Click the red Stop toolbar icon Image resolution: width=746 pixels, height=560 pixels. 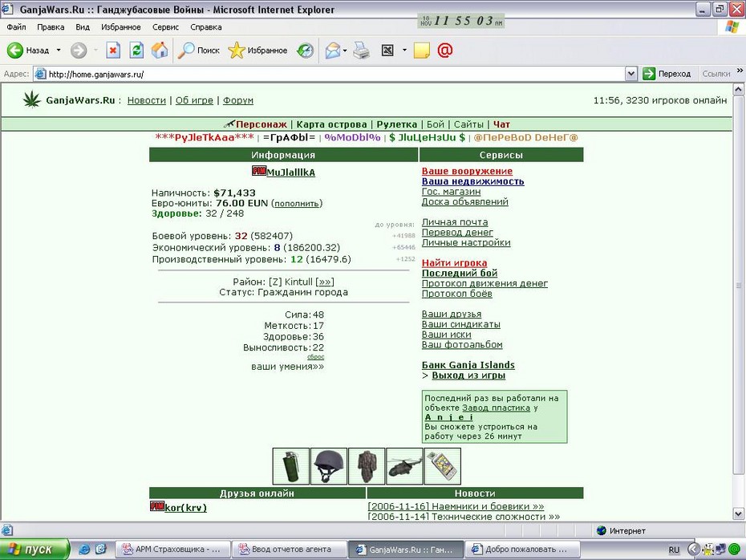pyautogui.click(x=113, y=50)
